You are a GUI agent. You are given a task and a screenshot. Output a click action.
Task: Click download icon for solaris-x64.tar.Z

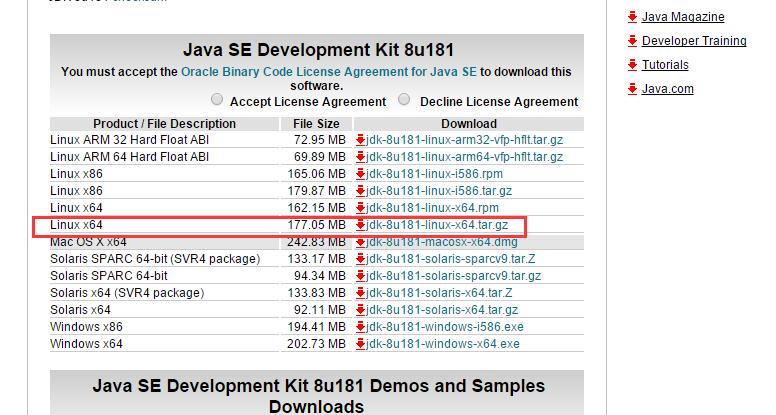[360, 293]
